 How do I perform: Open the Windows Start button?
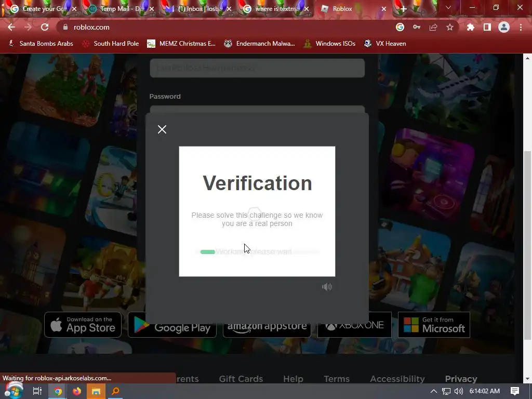[x=14, y=391]
